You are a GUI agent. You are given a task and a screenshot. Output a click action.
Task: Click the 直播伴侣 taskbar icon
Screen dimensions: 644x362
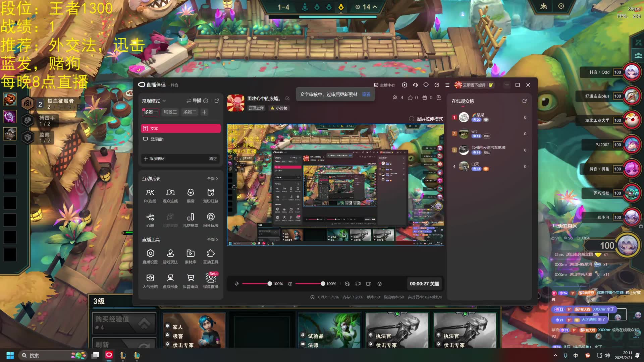[109, 355]
